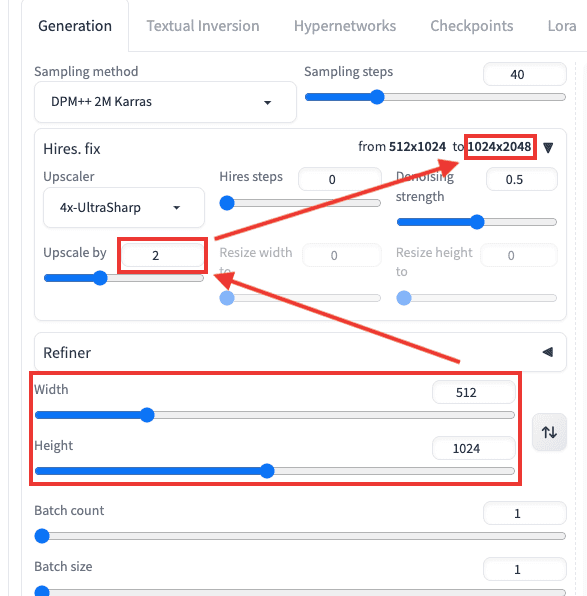Focus the Upscale by value field
The height and width of the screenshot is (596, 587).
pos(162,255)
